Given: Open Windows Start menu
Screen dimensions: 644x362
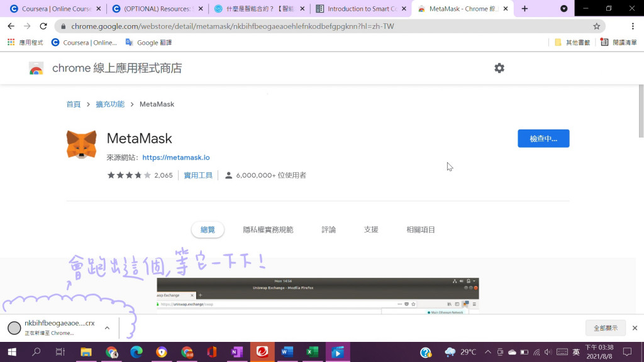Looking at the screenshot, I should point(12,352).
